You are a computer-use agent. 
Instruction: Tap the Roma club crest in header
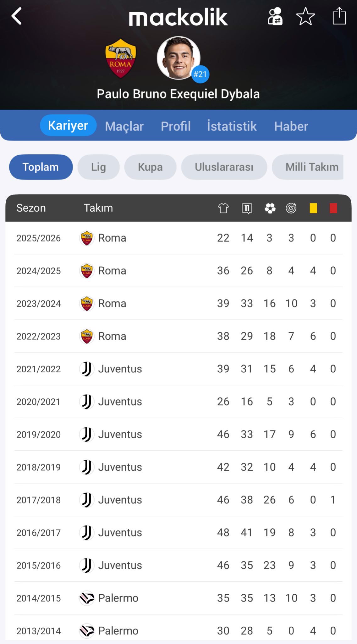pyautogui.click(x=121, y=58)
